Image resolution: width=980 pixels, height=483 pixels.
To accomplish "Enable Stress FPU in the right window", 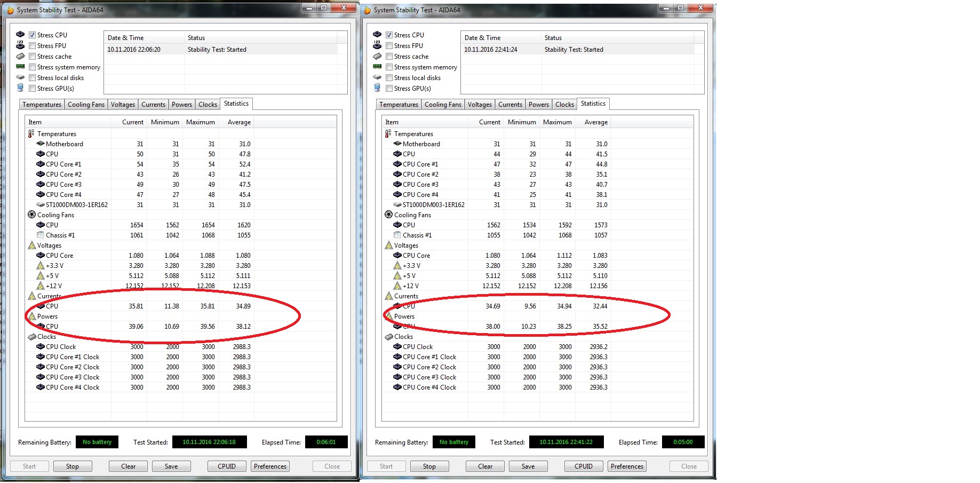I will point(389,45).
